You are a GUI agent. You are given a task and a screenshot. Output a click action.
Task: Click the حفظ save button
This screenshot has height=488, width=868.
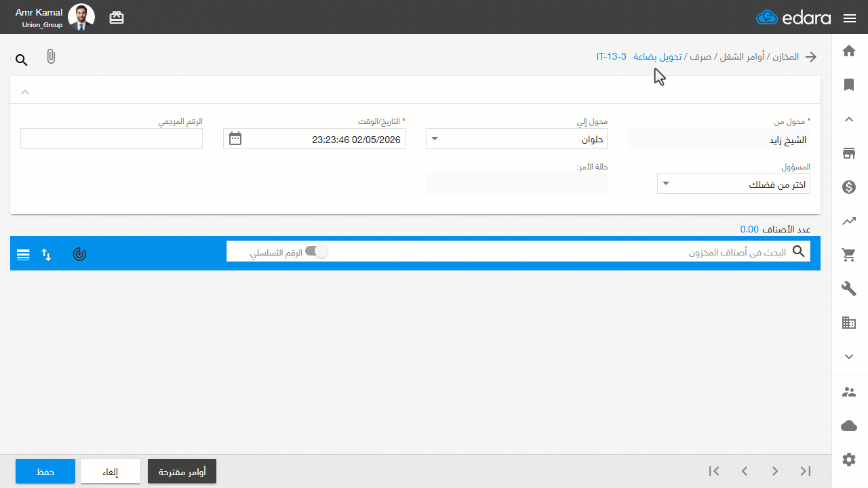click(x=45, y=471)
